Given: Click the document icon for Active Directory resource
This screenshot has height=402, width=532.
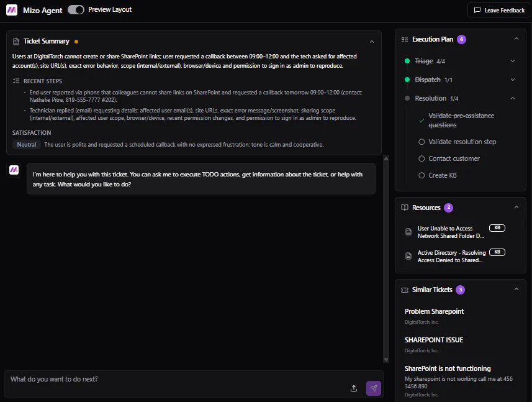Looking at the screenshot, I should pyautogui.click(x=408, y=256).
